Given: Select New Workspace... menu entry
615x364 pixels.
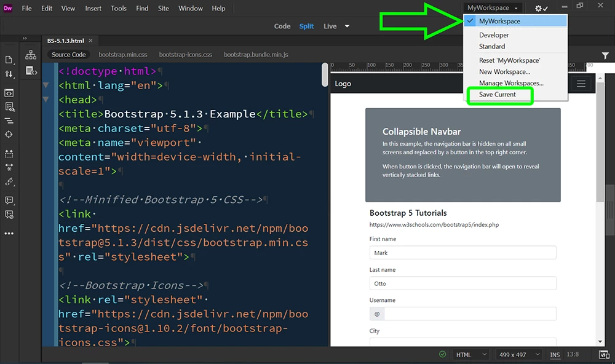Looking at the screenshot, I should click(x=515, y=72).
